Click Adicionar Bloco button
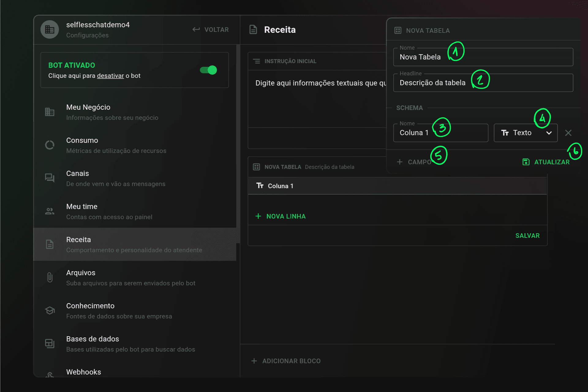588x392 pixels. pos(286,361)
